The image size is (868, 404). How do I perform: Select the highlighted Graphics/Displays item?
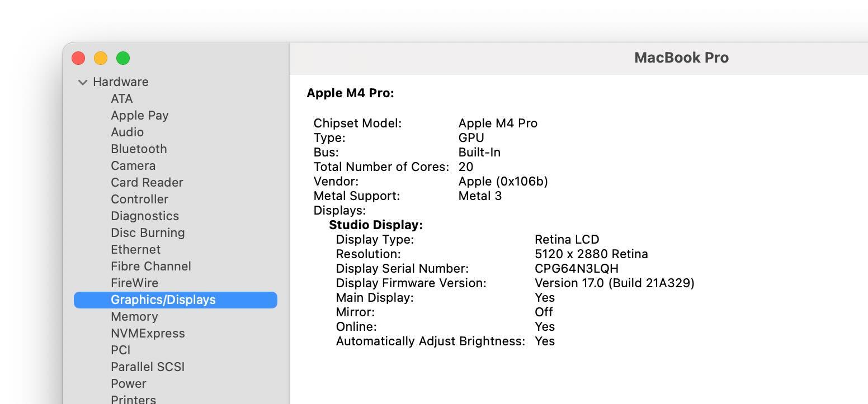[x=163, y=300]
